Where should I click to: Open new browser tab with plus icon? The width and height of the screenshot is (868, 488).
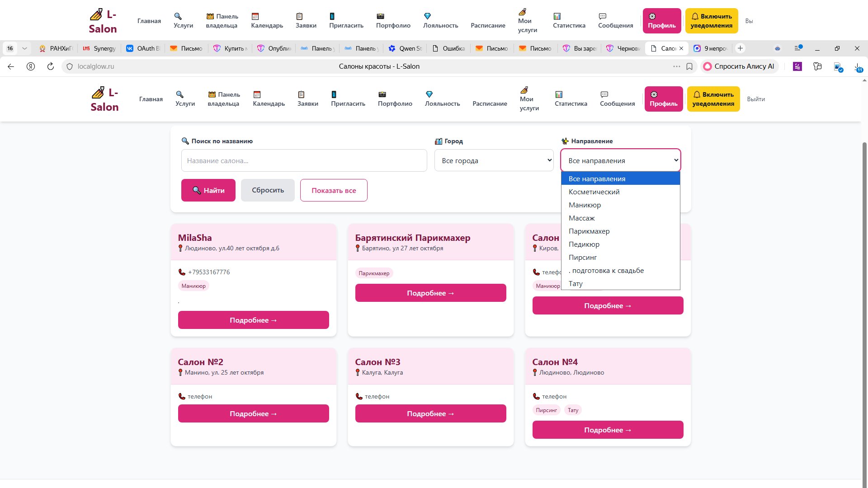tap(740, 48)
